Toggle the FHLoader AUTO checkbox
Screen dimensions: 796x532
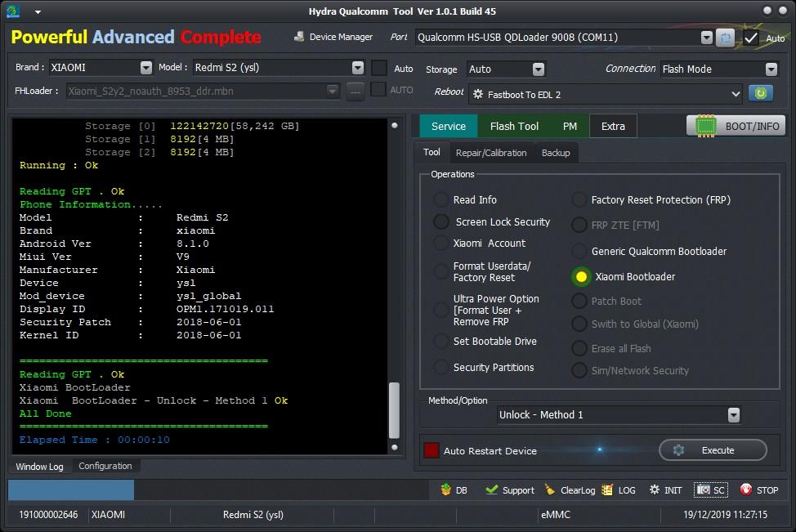click(x=378, y=90)
